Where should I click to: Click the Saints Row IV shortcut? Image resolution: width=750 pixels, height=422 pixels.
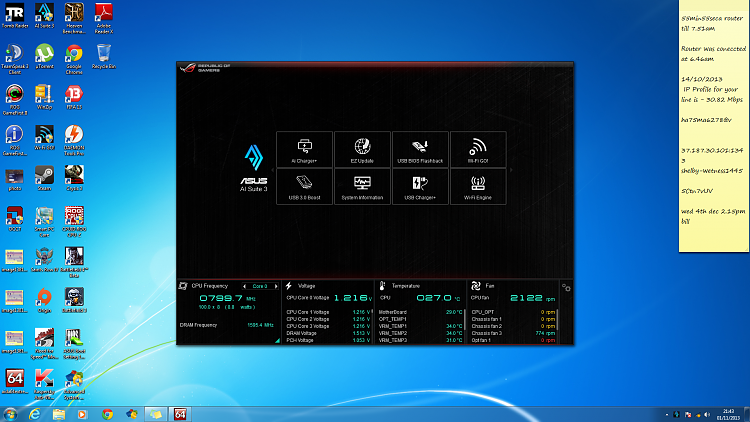pos(44,260)
